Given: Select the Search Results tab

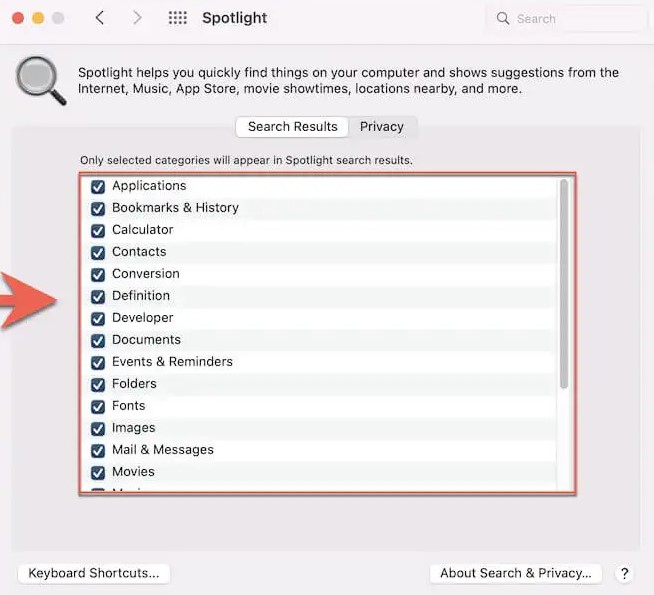Looking at the screenshot, I should point(292,127).
